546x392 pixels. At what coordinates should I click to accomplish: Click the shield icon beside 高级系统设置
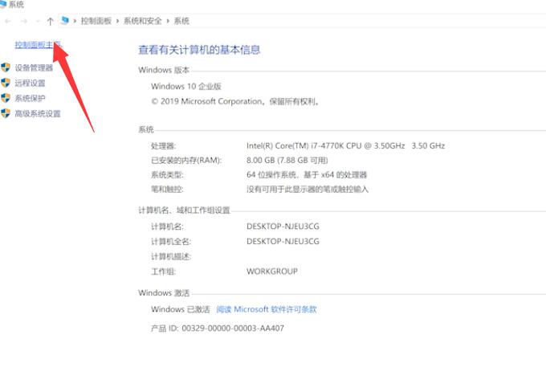pyautogui.click(x=6, y=114)
